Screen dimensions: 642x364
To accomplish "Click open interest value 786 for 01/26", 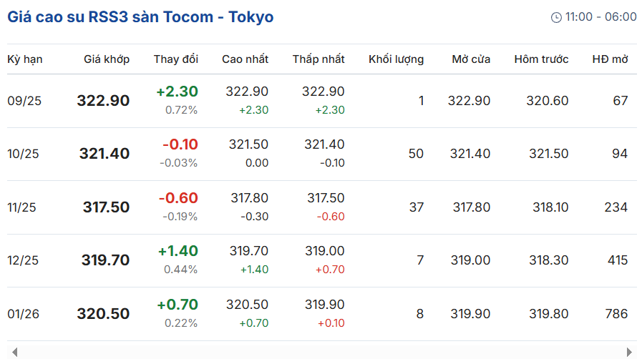I will click(616, 314).
